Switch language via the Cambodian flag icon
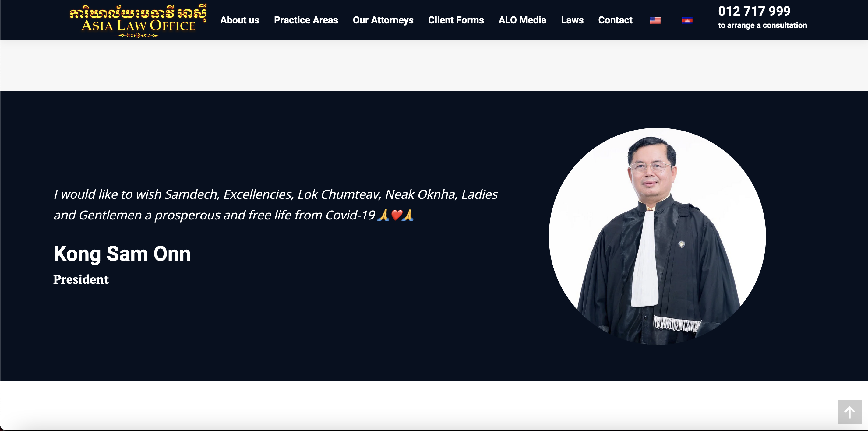 click(687, 20)
